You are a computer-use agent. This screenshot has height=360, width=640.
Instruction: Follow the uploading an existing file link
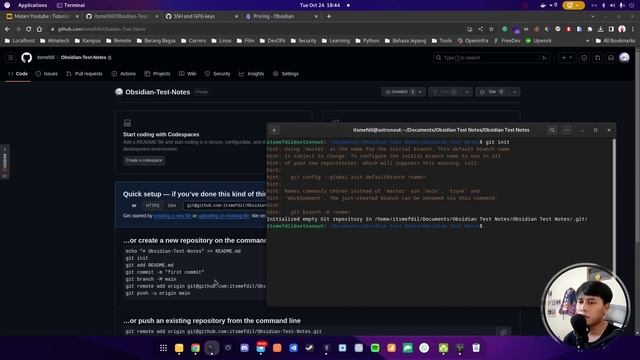[223, 216]
